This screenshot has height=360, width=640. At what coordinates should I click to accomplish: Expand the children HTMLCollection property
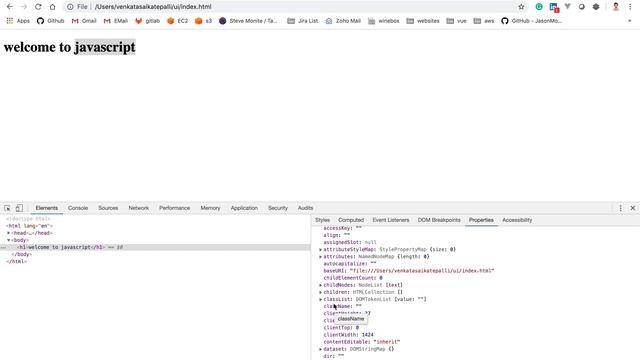tap(320, 292)
